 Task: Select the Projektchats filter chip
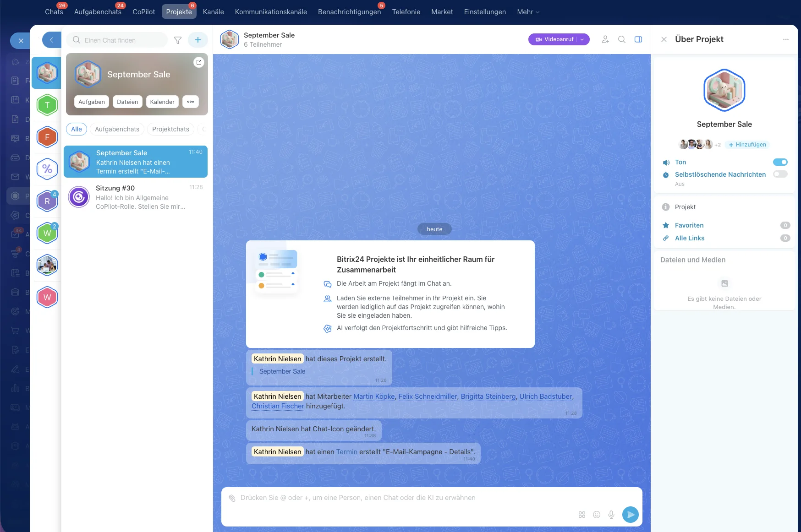(x=170, y=129)
